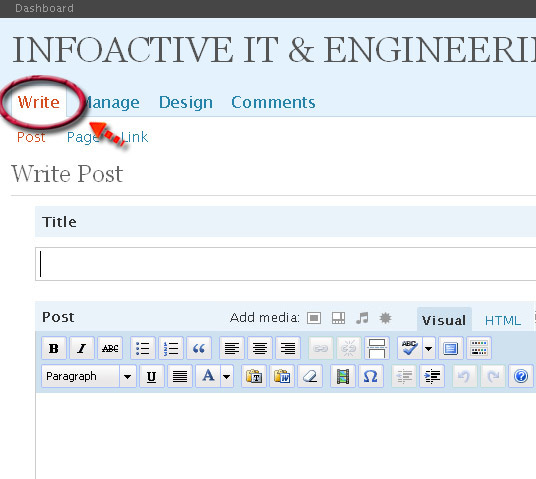Select the Post submenu link
The width and height of the screenshot is (536, 479).
point(31,137)
